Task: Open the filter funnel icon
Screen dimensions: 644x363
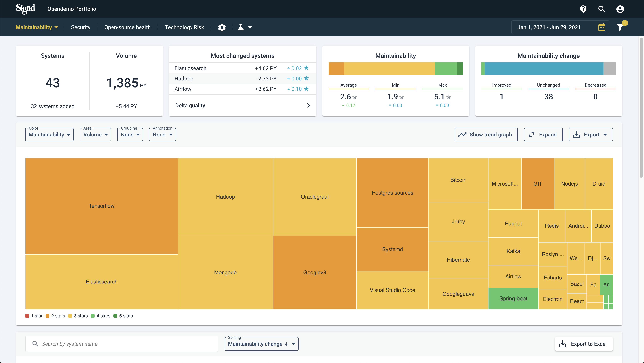Action: [620, 27]
